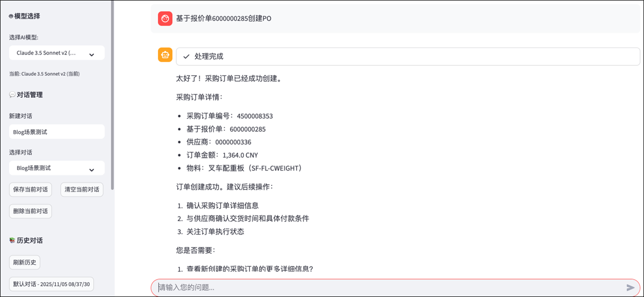
Task: Click the icon beside 模型选择 heading
Action: [x=11, y=16]
